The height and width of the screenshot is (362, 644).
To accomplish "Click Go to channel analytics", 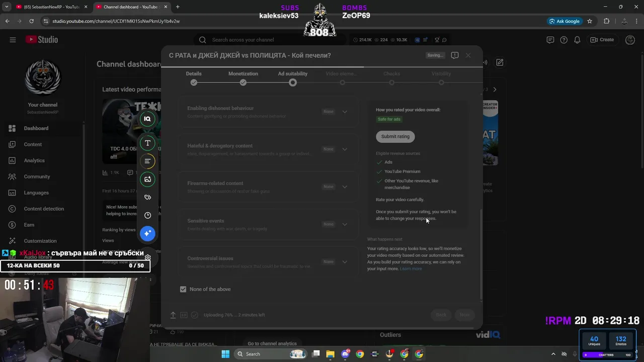I will [272, 344].
